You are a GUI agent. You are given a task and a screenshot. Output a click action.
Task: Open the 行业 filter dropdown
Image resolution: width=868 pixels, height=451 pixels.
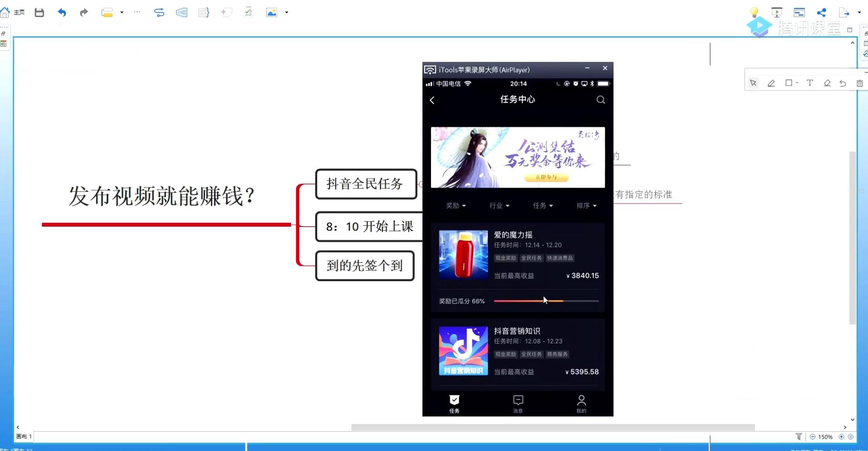(x=499, y=206)
